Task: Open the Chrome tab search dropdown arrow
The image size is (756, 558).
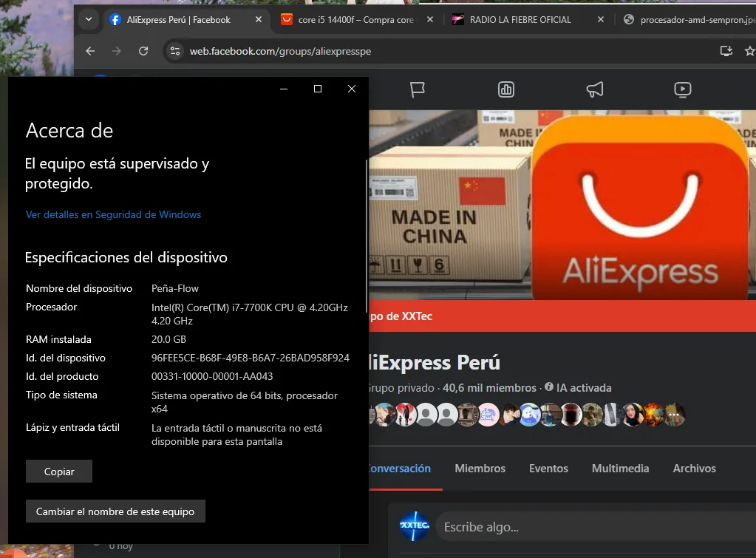Action: 88,19
